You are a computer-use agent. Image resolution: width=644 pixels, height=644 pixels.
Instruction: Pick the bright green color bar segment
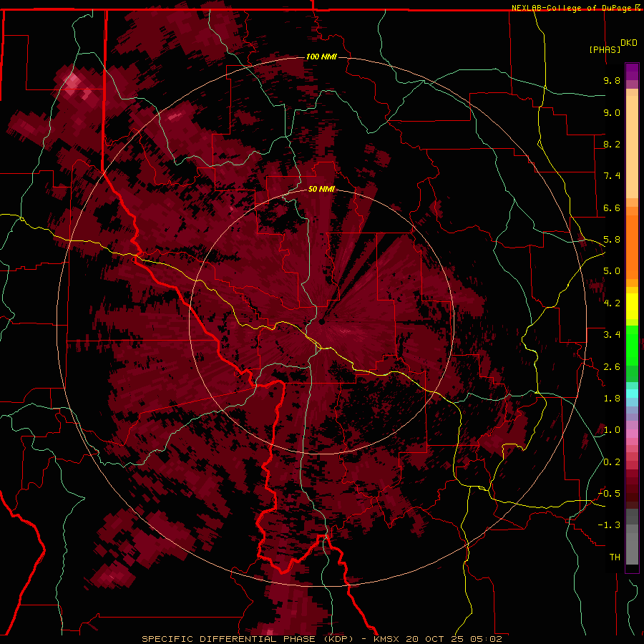pos(632,345)
